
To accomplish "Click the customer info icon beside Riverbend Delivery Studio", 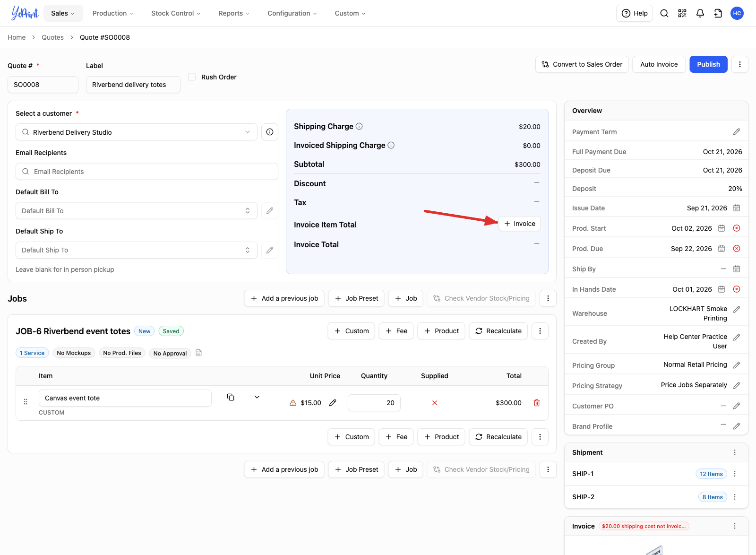I will tap(270, 132).
